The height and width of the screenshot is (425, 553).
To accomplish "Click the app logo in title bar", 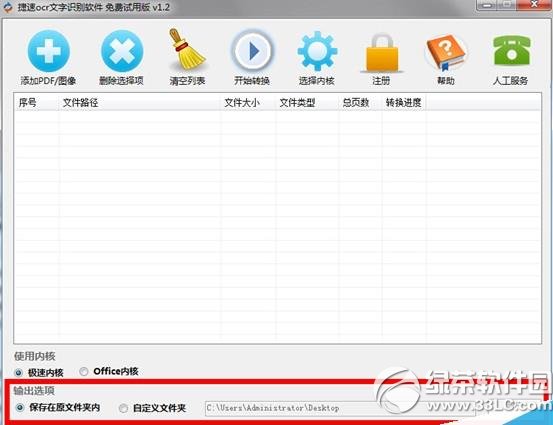I will [x=7, y=7].
